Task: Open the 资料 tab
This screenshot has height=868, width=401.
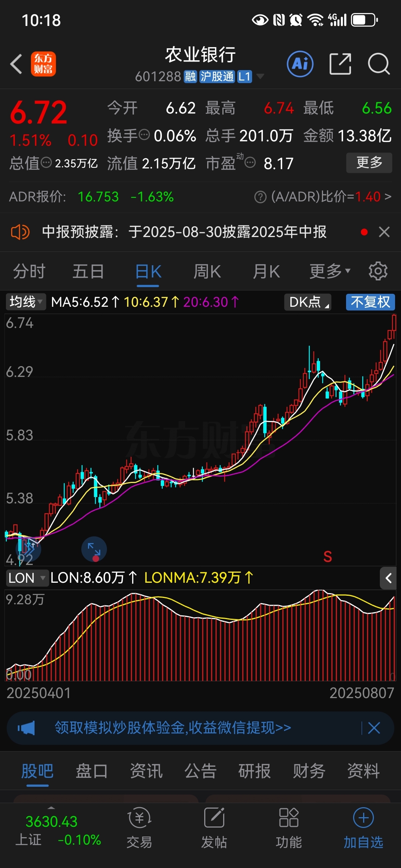Action: pos(363,771)
